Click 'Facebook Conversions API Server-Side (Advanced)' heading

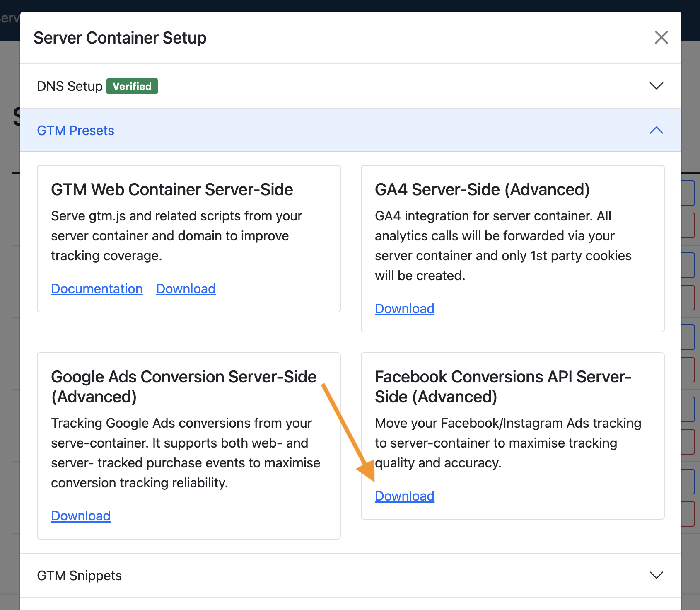(x=503, y=387)
